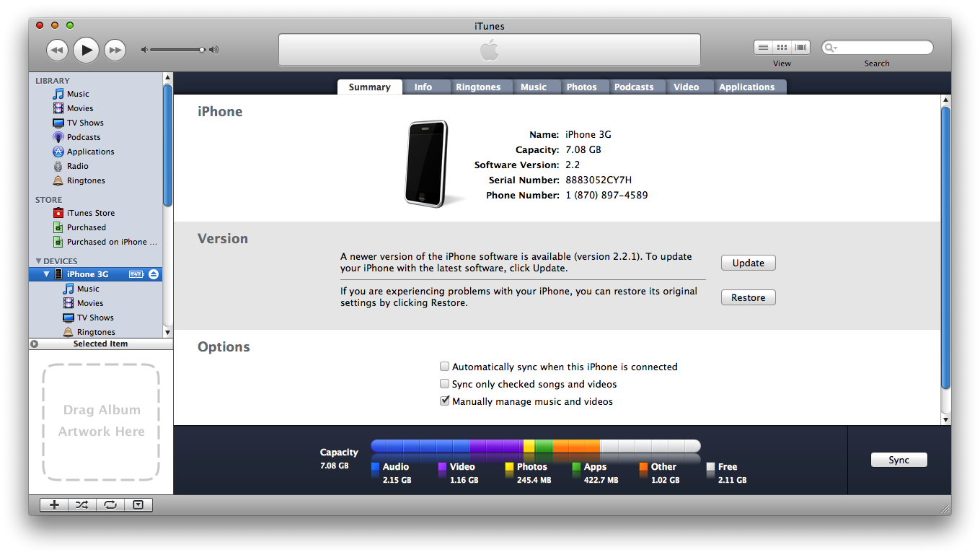Open the Purchased playlist
This screenshot has height=555, width=980.
click(86, 227)
